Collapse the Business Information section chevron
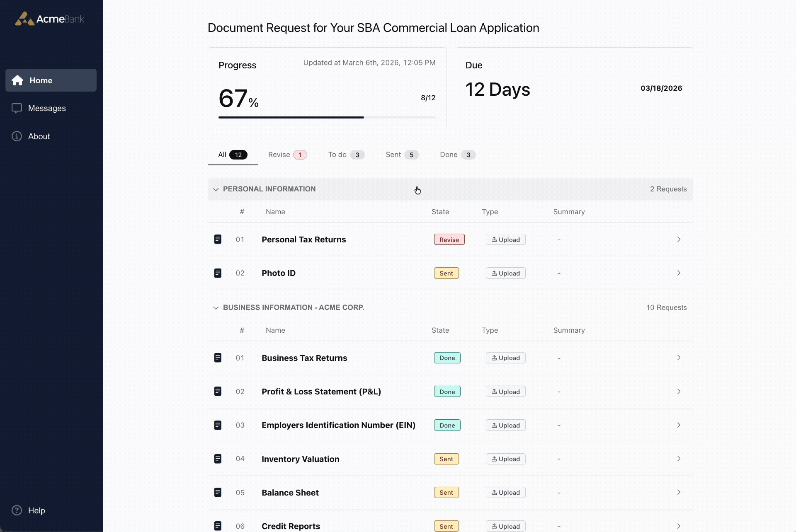This screenshot has width=796, height=532. click(216, 308)
